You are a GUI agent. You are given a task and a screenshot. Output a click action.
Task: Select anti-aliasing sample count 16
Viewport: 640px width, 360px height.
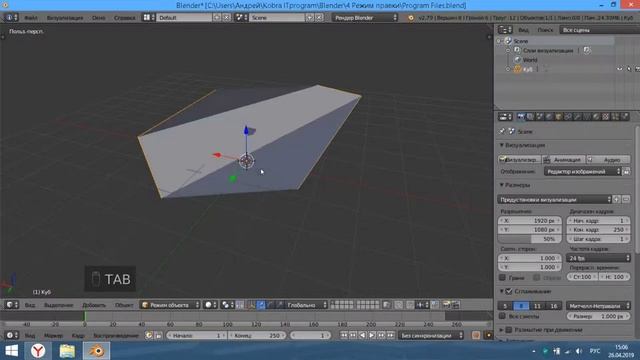553,306
